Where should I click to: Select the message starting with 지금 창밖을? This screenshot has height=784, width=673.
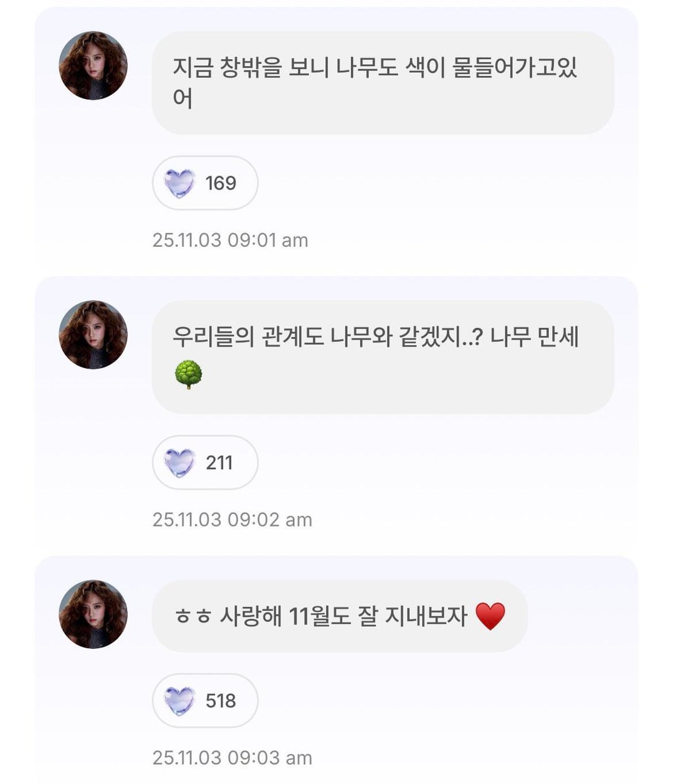(x=375, y=68)
